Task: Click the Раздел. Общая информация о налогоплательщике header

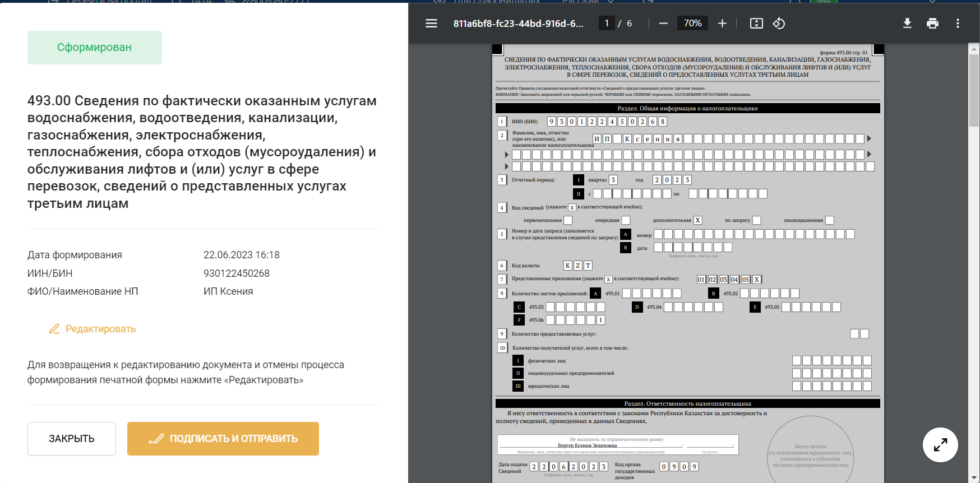Action: (x=687, y=108)
